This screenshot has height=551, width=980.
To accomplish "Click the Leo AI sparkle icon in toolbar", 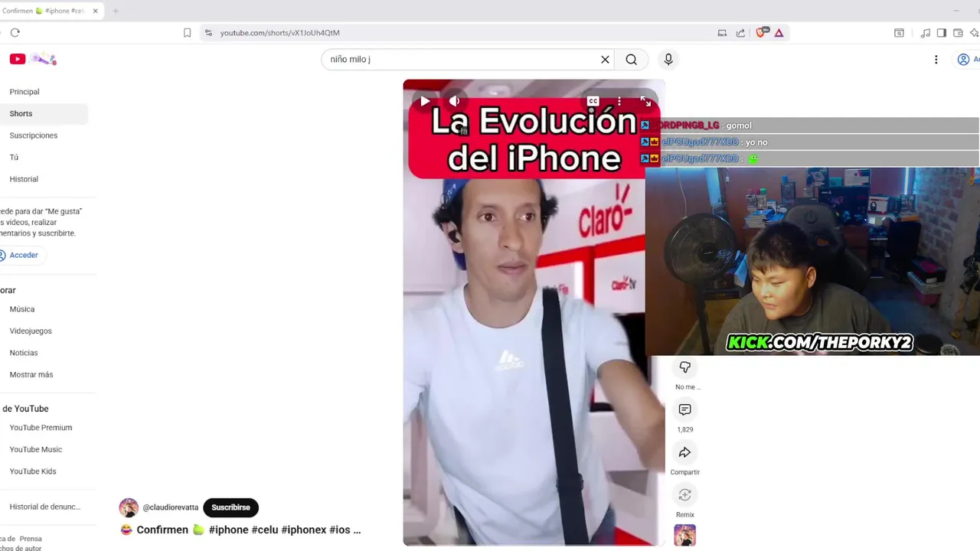I will click(x=975, y=33).
